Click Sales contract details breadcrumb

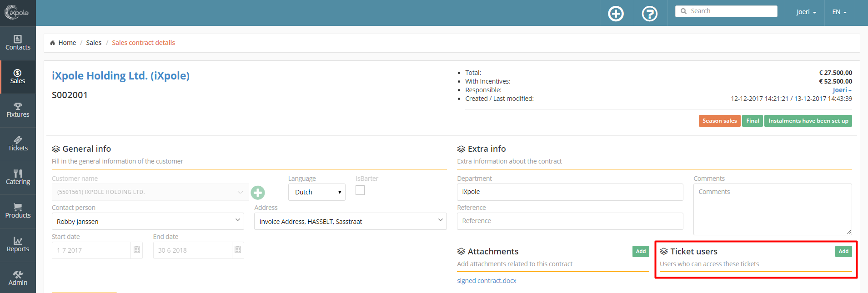click(x=143, y=43)
